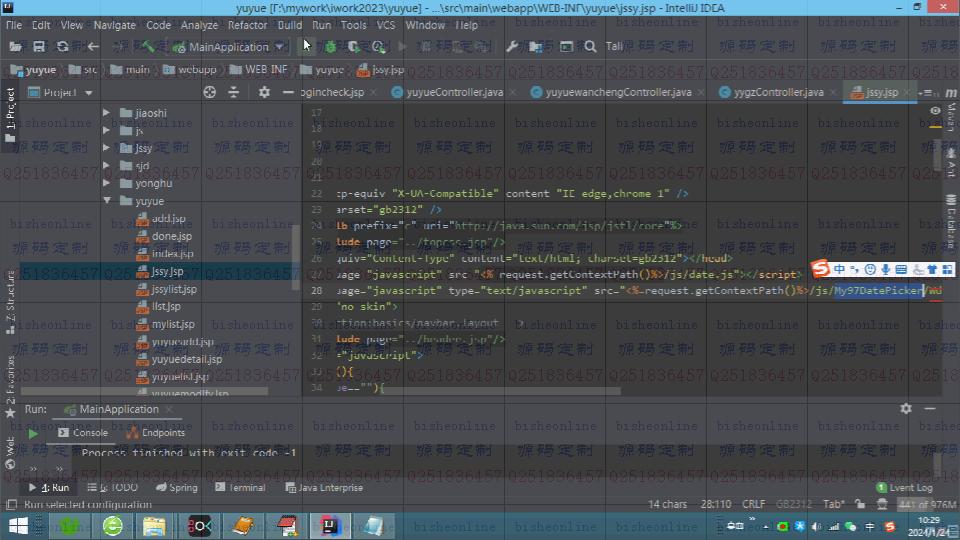This screenshot has width=960, height=540.
Task: Open the MainApplication run configuration dropdown
Action: [228, 47]
